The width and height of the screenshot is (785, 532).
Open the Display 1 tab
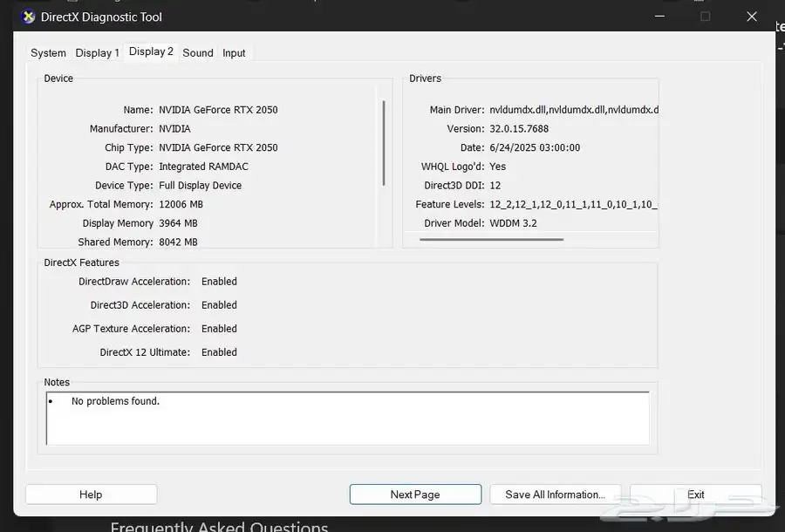click(x=97, y=53)
